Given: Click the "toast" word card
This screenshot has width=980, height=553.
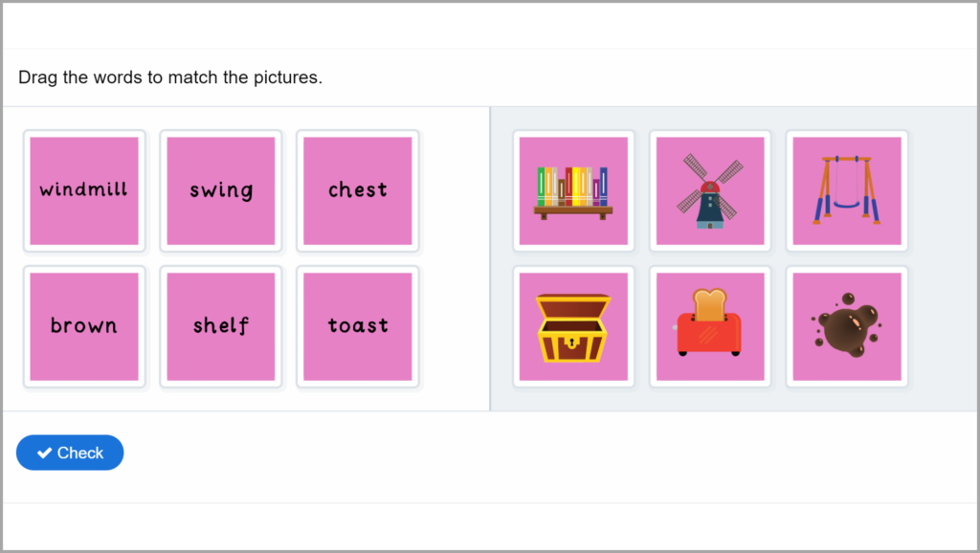Looking at the screenshot, I should click(x=357, y=326).
